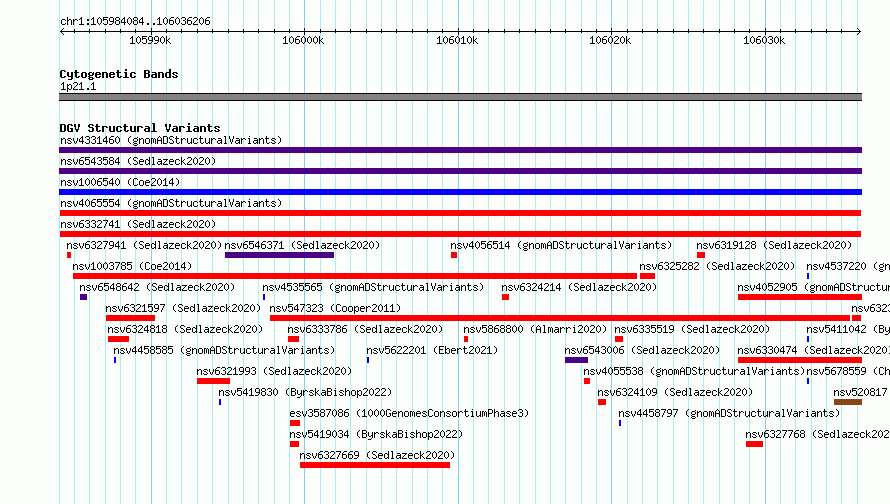Select the nsv6332741 Sedlazeck2020 label
Image resolution: width=890 pixels, height=504 pixels.
click(138, 224)
